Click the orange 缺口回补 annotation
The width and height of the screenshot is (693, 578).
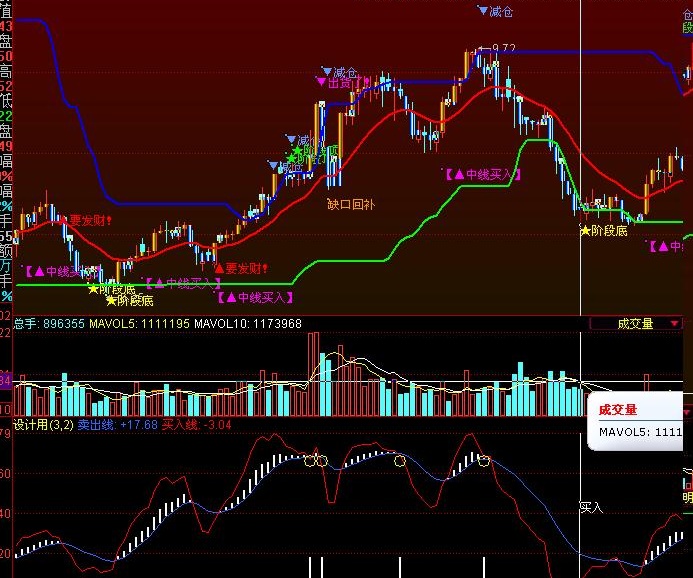(x=351, y=204)
